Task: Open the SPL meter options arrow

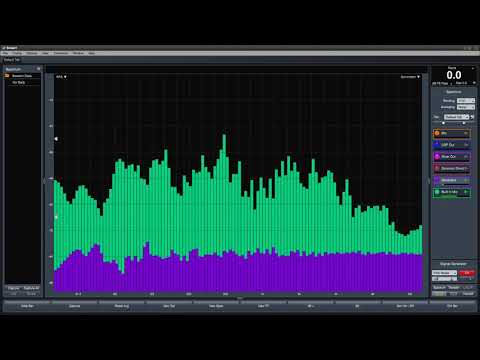Action: (x=474, y=83)
